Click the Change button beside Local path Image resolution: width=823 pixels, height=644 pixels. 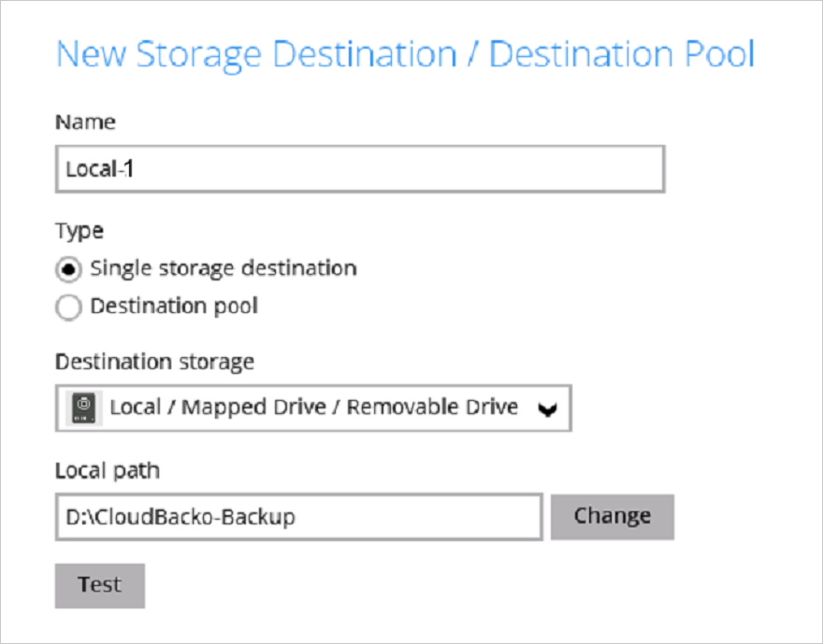point(612,517)
